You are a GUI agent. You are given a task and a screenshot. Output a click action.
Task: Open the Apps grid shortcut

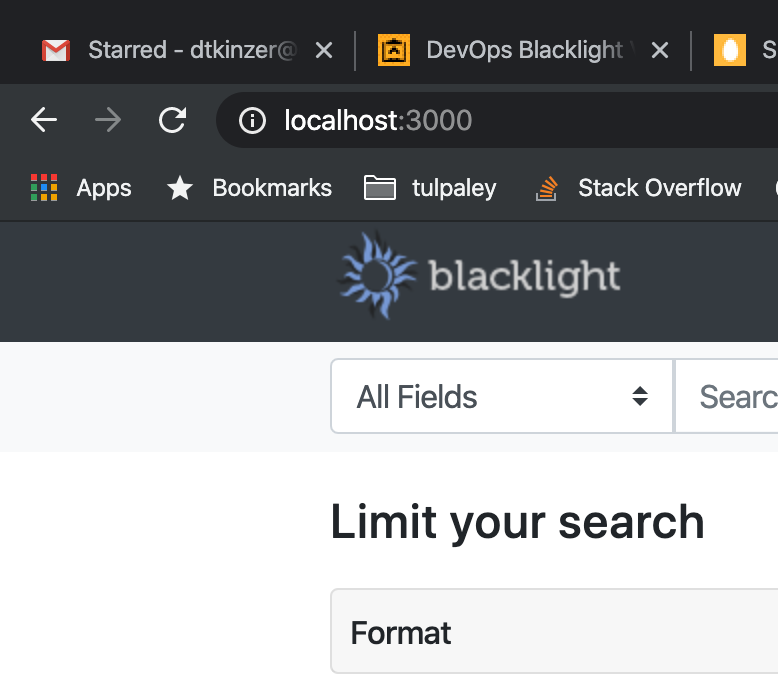(x=80, y=188)
